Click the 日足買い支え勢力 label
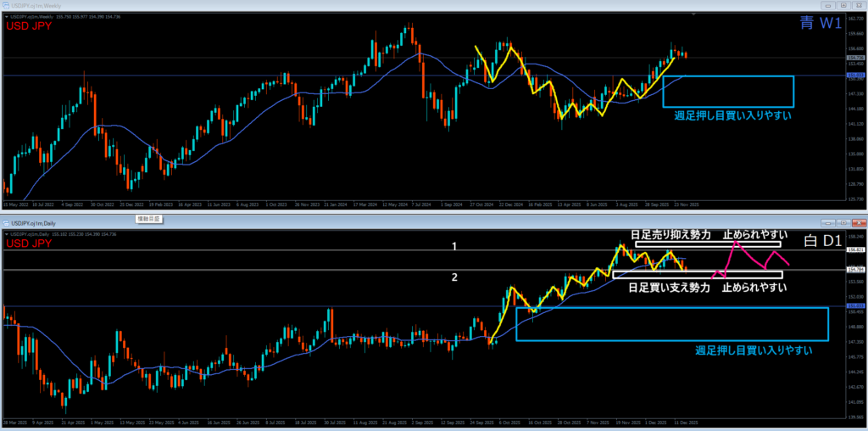This screenshot has width=868, height=431. (669, 288)
